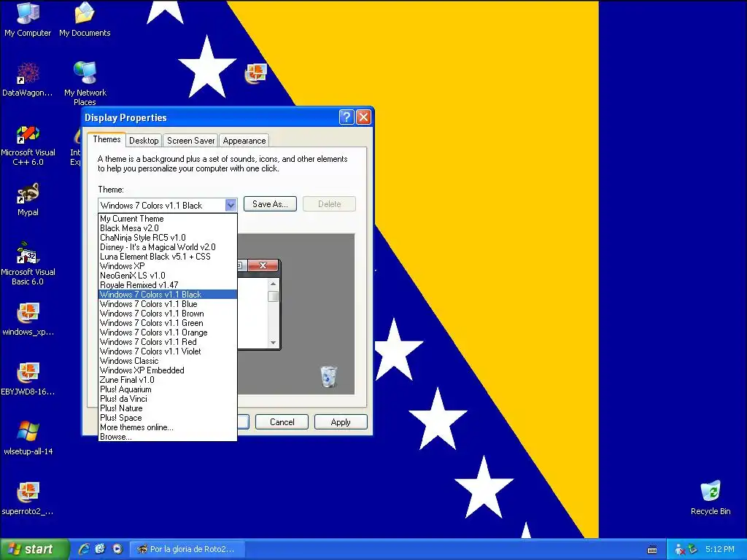Switch to the Desktop tab
Viewport: 747px width, 560px height.
[144, 141]
